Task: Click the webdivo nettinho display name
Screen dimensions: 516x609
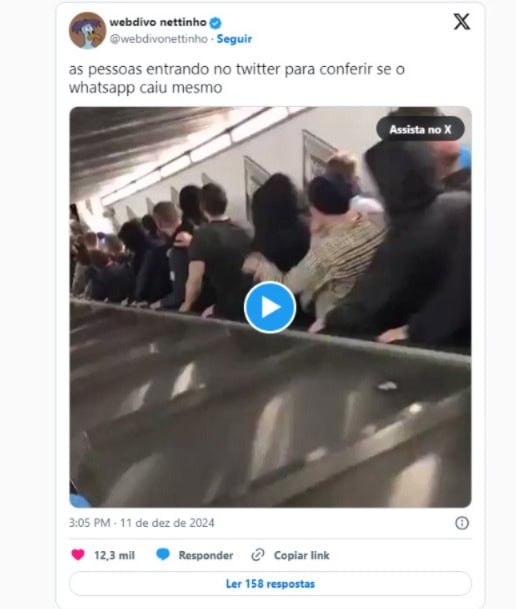Action: [158, 22]
